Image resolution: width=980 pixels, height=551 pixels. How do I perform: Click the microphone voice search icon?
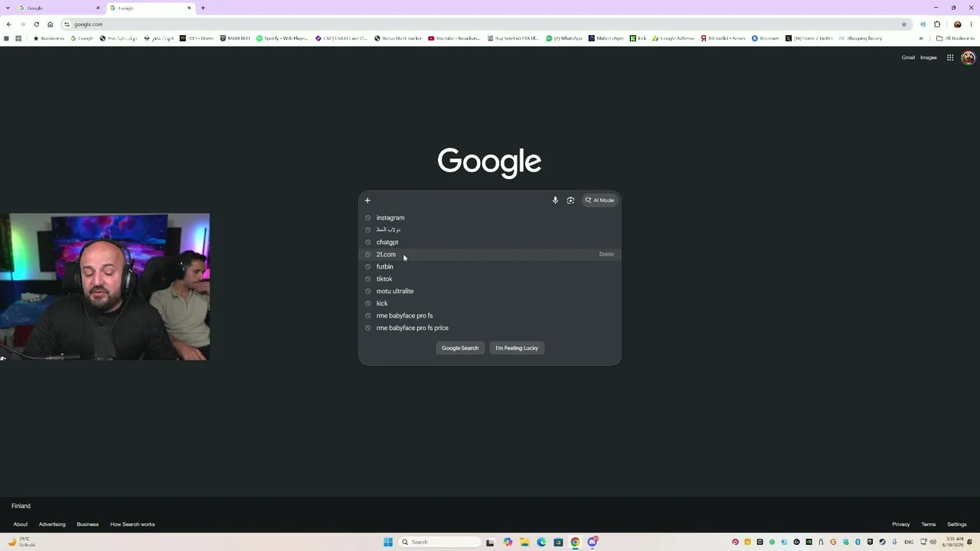coord(555,201)
